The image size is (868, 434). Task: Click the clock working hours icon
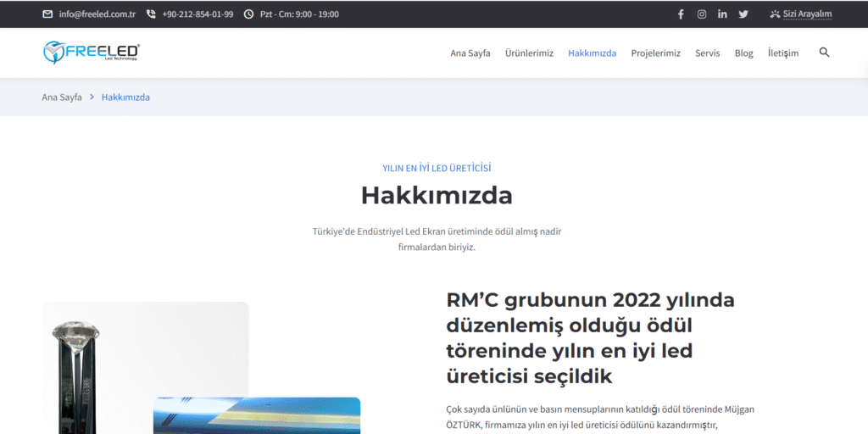coord(249,14)
